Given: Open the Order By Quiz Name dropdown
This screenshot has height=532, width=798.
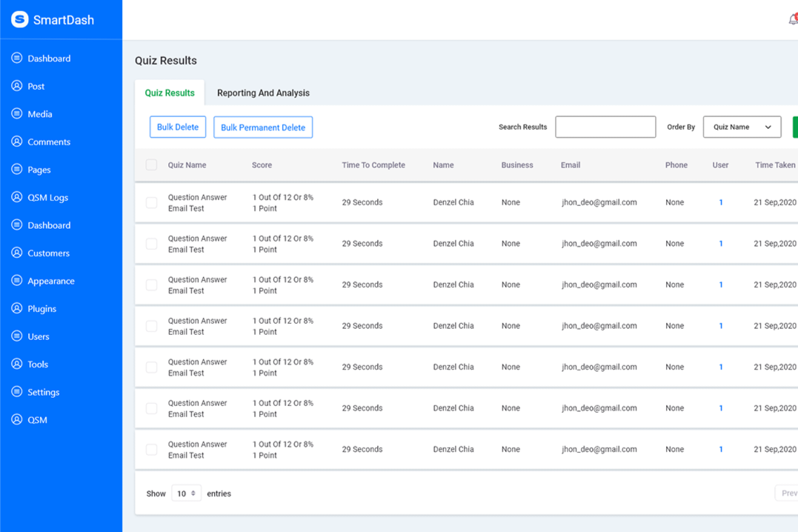Looking at the screenshot, I should pyautogui.click(x=742, y=127).
